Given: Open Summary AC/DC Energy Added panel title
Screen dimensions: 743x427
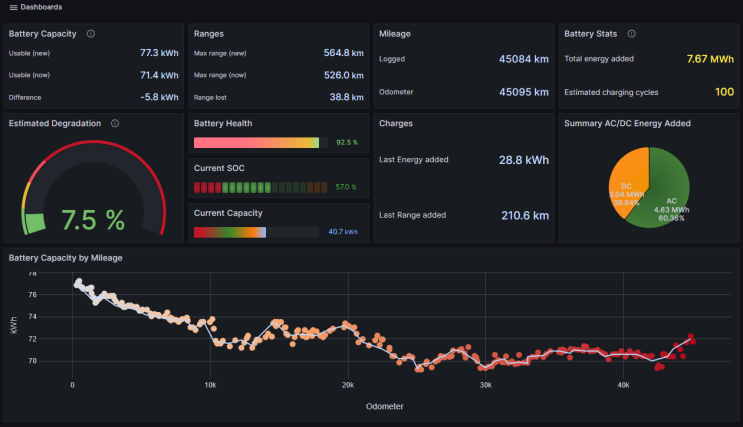Looking at the screenshot, I should point(627,123).
